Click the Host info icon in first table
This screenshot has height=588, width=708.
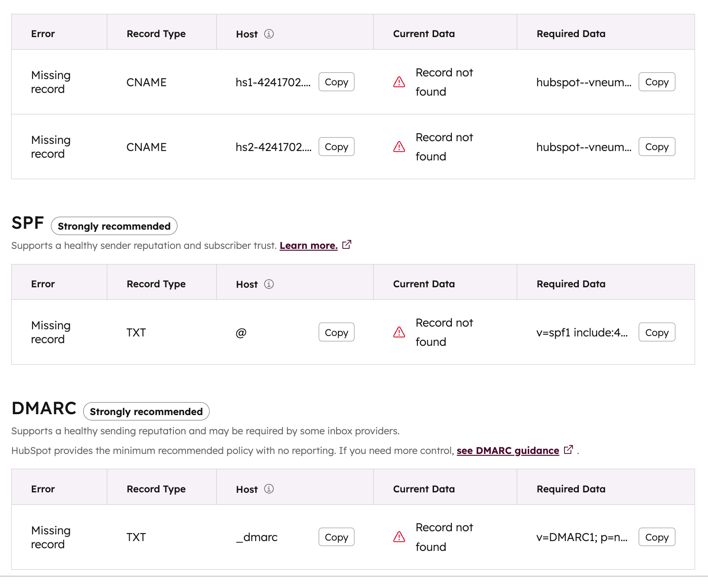(269, 34)
